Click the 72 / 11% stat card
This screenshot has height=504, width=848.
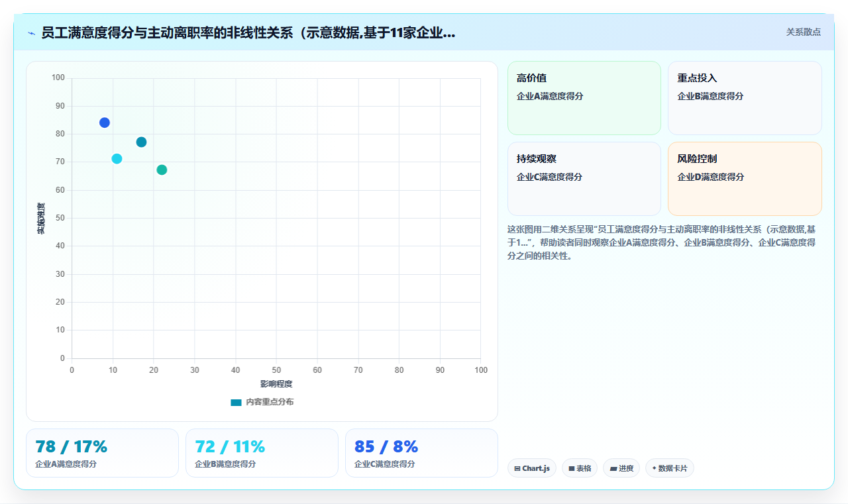click(262, 453)
